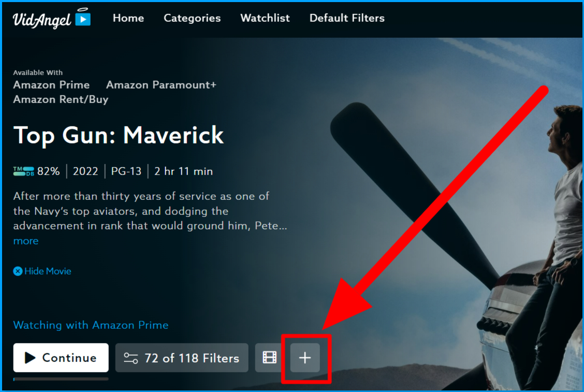Image resolution: width=584 pixels, height=392 pixels.
Task: Click the Available With label
Action: coord(38,72)
